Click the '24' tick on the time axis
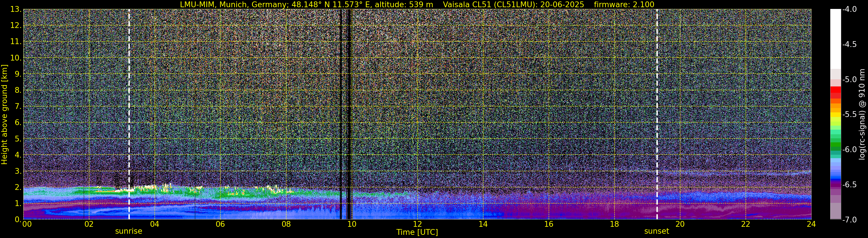 point(811,224)
